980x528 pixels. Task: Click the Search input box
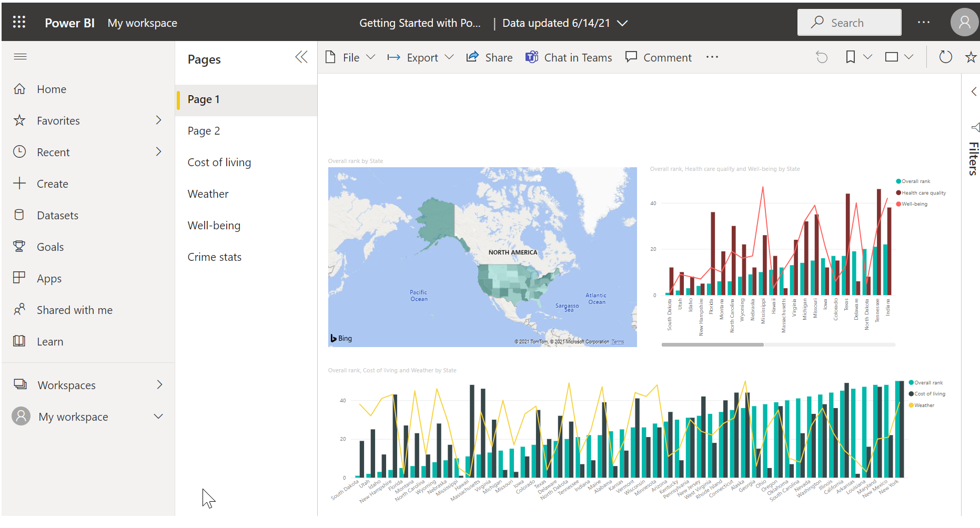849,23
